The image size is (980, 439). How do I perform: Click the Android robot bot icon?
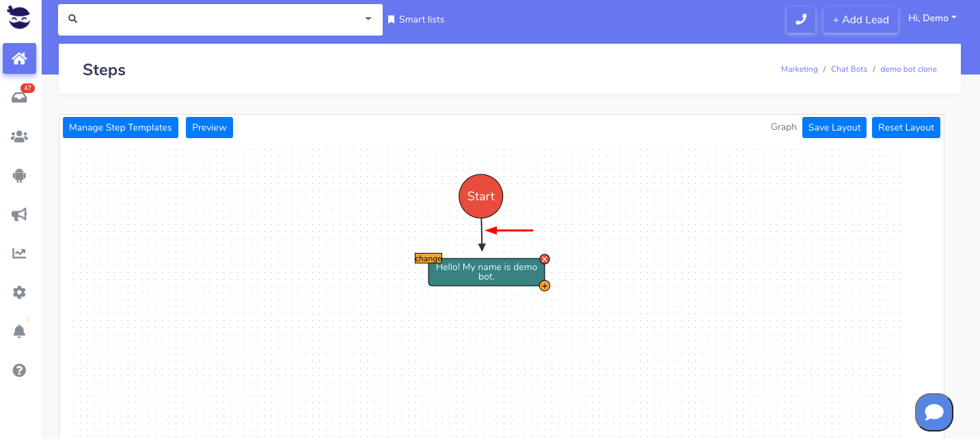coord(19,176)
